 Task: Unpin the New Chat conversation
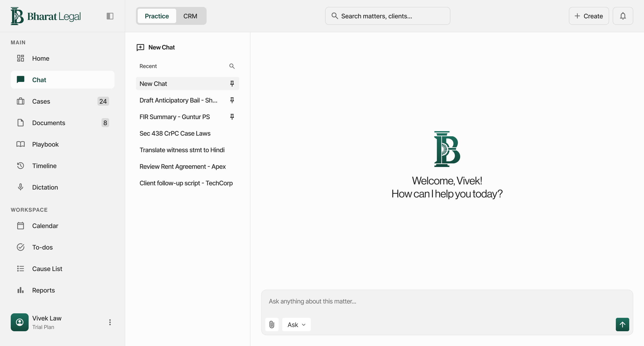coord(232,83)
